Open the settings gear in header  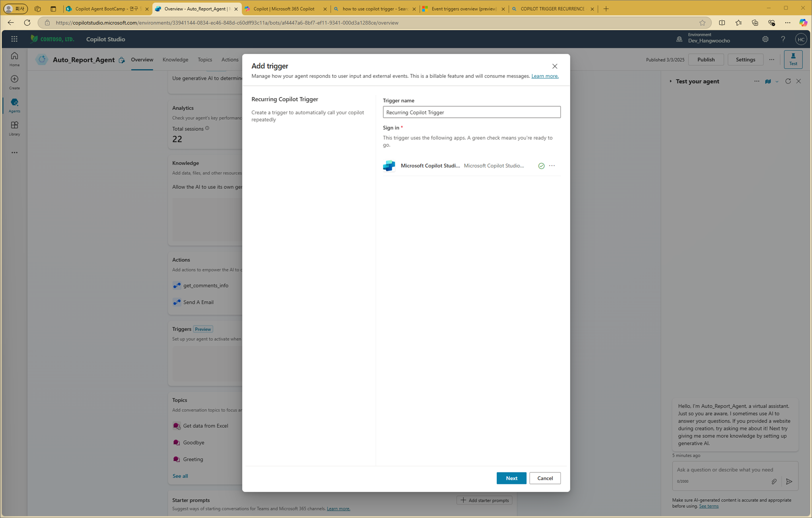click(765, 39)
